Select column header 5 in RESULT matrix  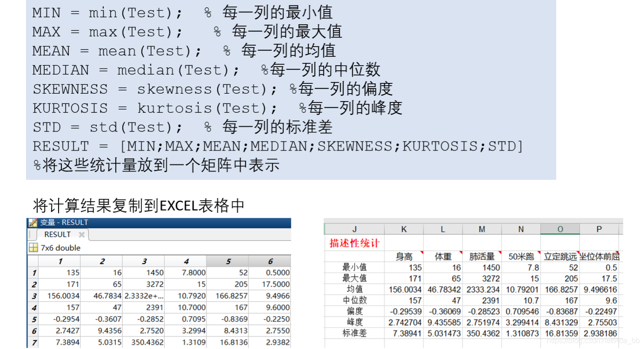tap(228, 261)
